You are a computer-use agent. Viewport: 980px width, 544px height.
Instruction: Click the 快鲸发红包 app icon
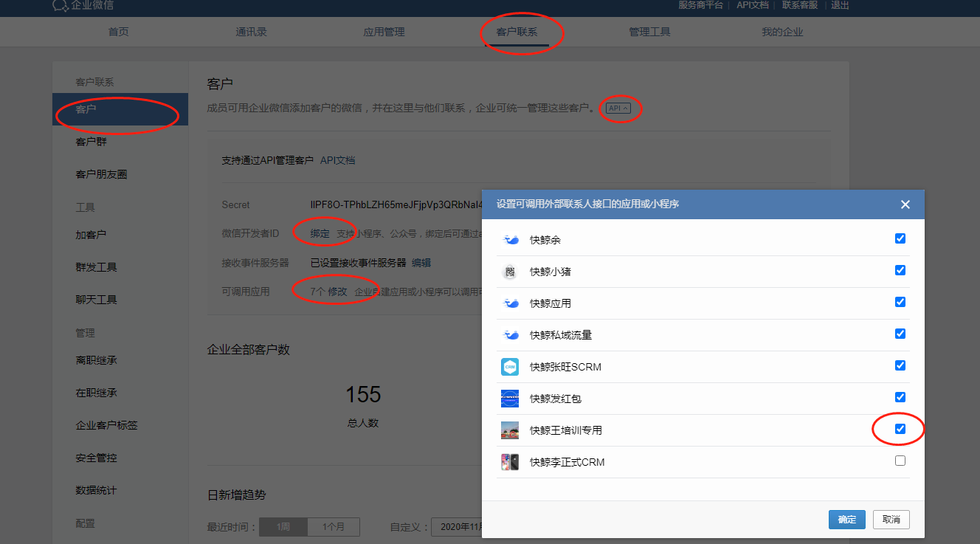(510, 399)
